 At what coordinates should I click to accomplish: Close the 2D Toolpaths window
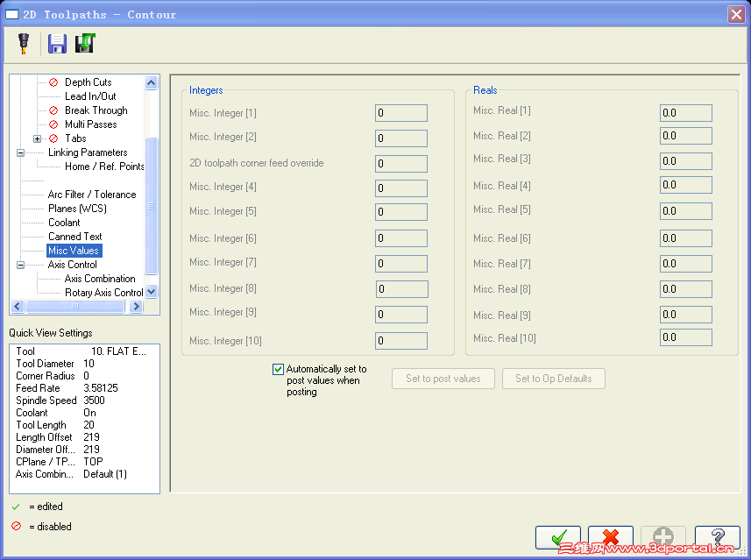736,14
